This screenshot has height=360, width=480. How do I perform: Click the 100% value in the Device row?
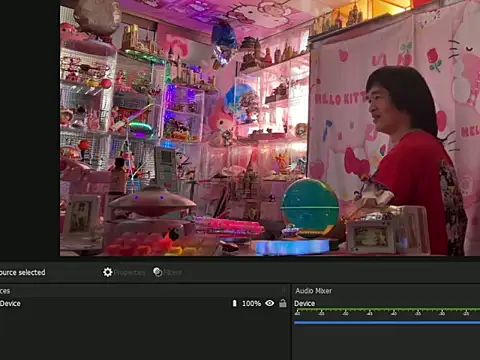click(251, 304)
